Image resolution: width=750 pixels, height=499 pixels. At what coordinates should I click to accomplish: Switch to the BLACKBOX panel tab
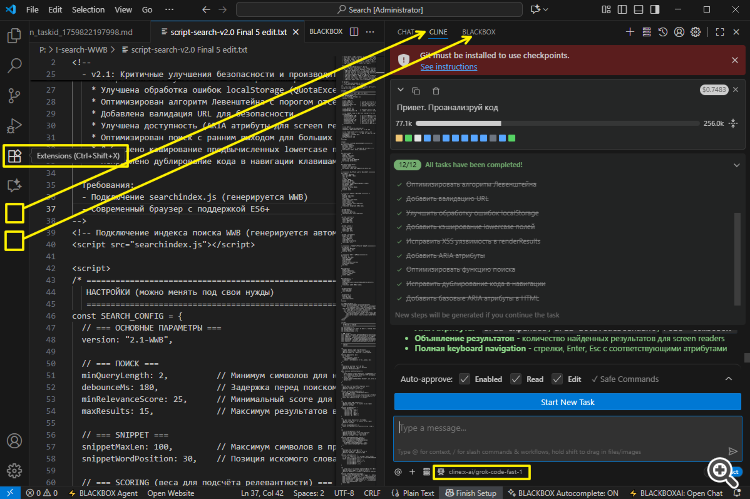tap(478, 32)
